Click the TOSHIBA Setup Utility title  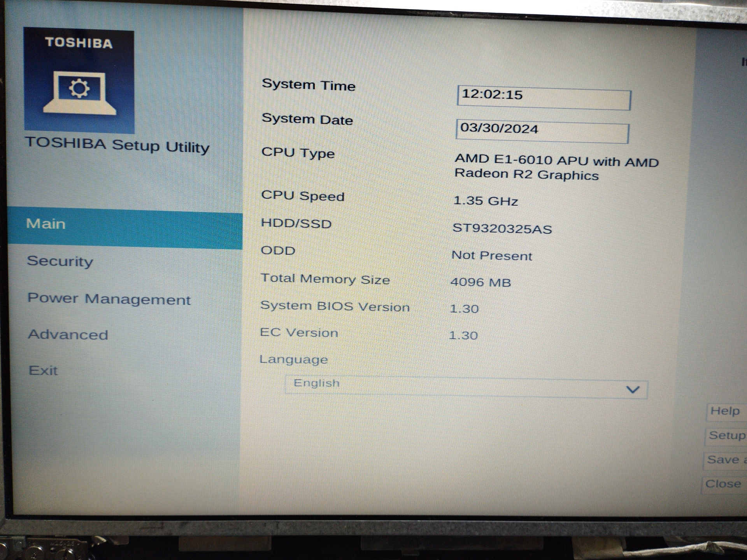point(117,145)
